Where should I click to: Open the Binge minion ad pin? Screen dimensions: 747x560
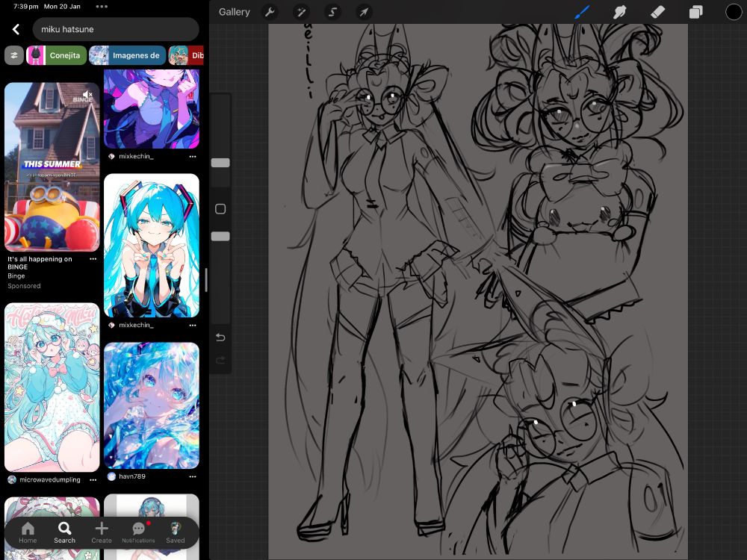point(52,167)
